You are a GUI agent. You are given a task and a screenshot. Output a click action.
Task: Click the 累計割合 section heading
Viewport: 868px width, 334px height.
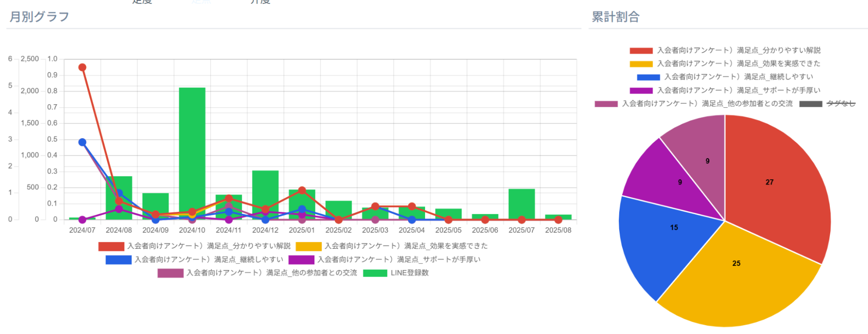point(616,17)
